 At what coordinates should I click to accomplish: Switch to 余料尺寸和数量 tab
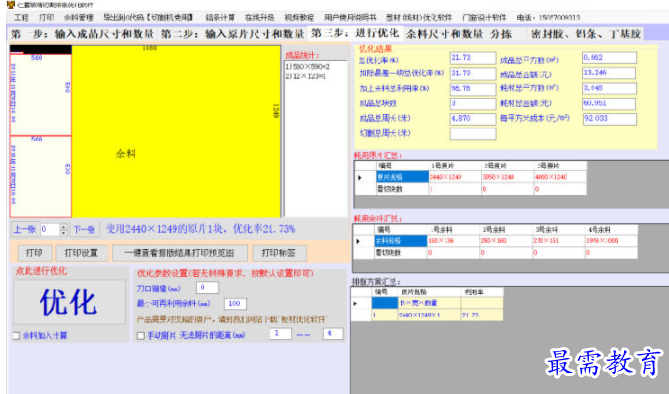click(444, 34)
